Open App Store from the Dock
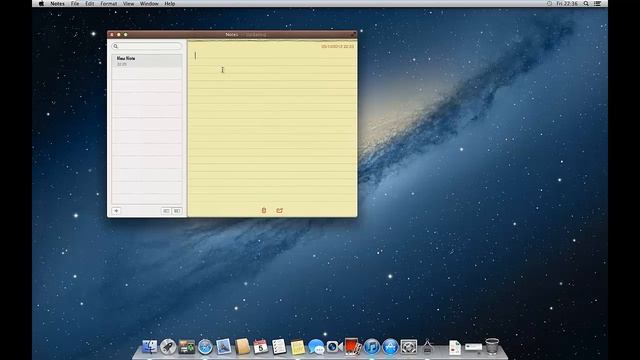 (x=390, y=347)
